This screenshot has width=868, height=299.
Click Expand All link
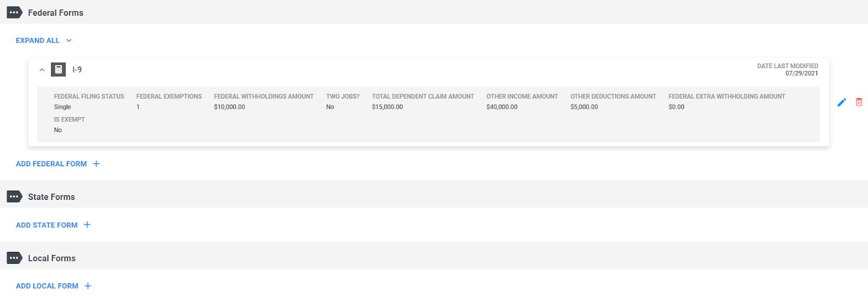click(37, 41)
